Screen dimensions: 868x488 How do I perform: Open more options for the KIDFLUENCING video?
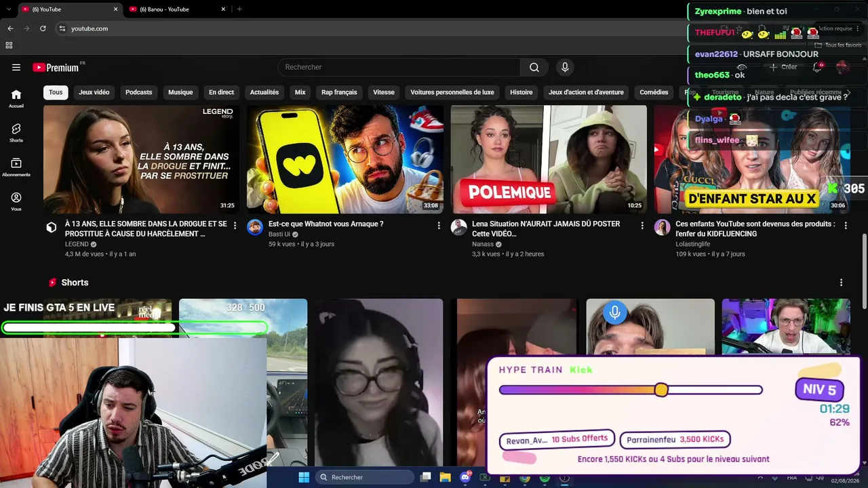click(846, 225)
